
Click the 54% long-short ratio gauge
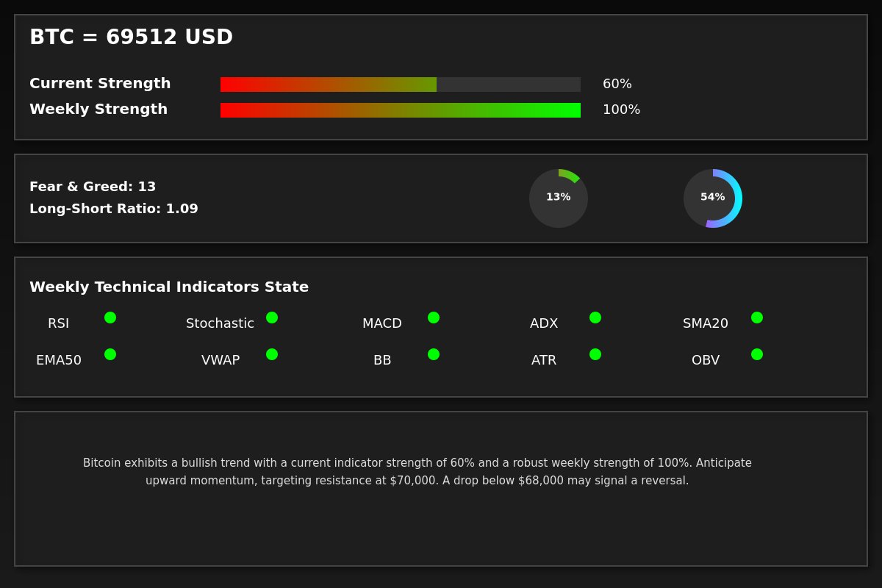coord(713,198)
